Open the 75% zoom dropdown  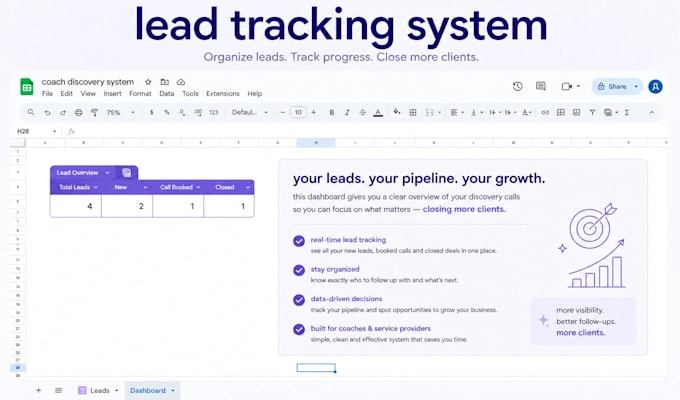(x=121, y=112)
